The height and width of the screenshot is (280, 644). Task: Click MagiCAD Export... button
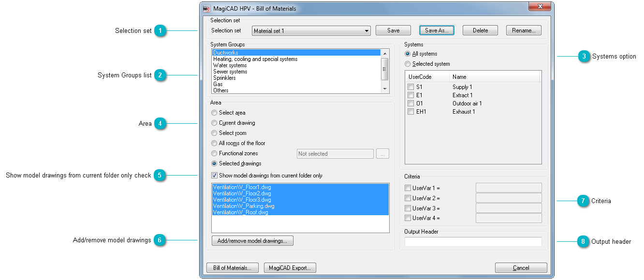point(290,268)
